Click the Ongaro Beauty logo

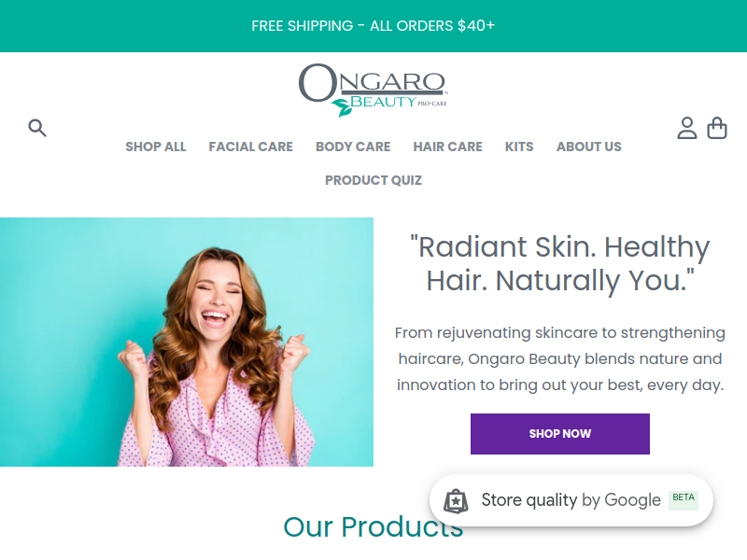click(x=373, y=90)
